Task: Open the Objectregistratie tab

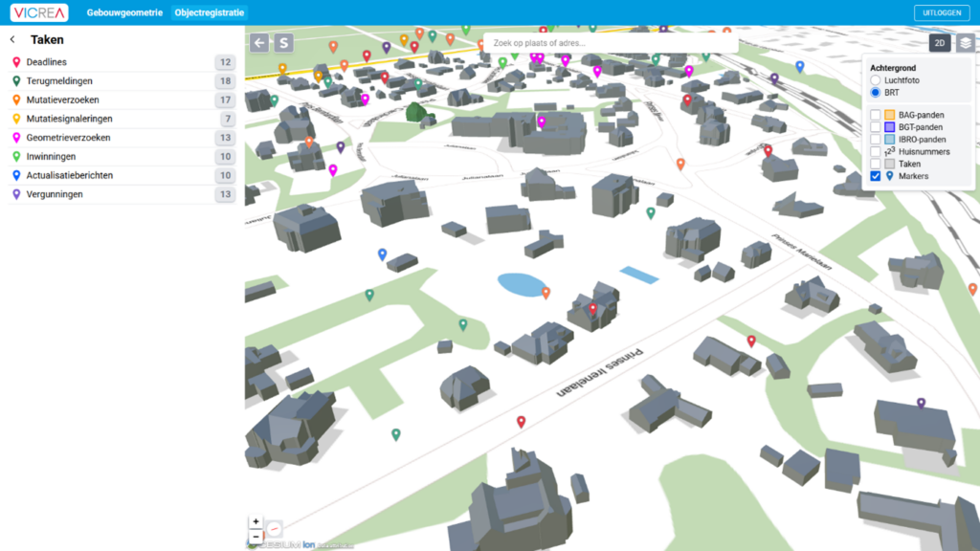Action: click(x=210, y=13)
